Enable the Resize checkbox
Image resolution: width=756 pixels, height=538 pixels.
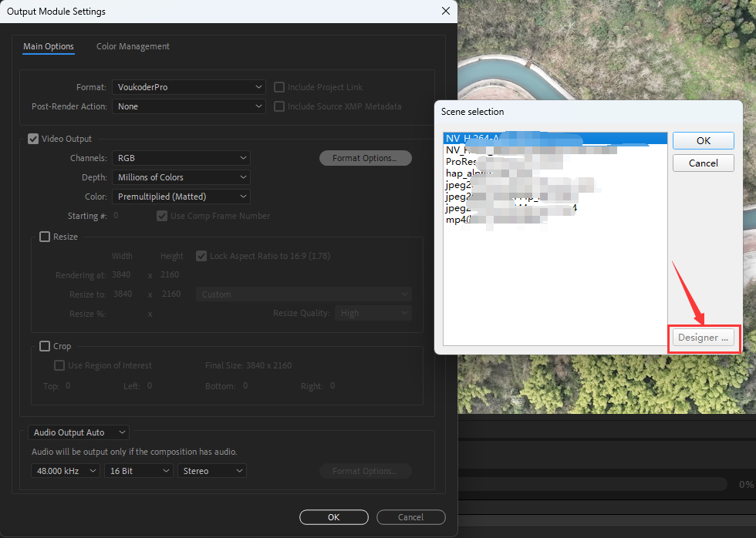coord(45,237)
